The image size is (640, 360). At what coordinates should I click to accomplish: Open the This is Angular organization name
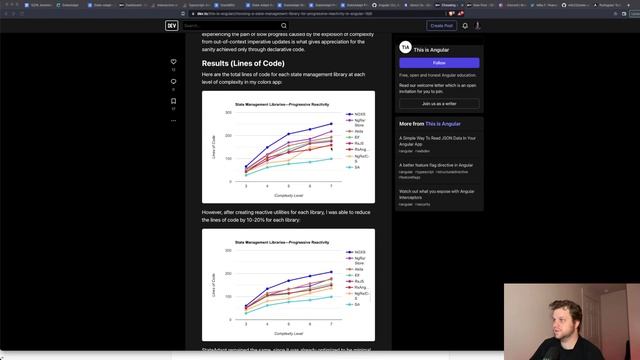pyautogui.click(x=431, y=50)
